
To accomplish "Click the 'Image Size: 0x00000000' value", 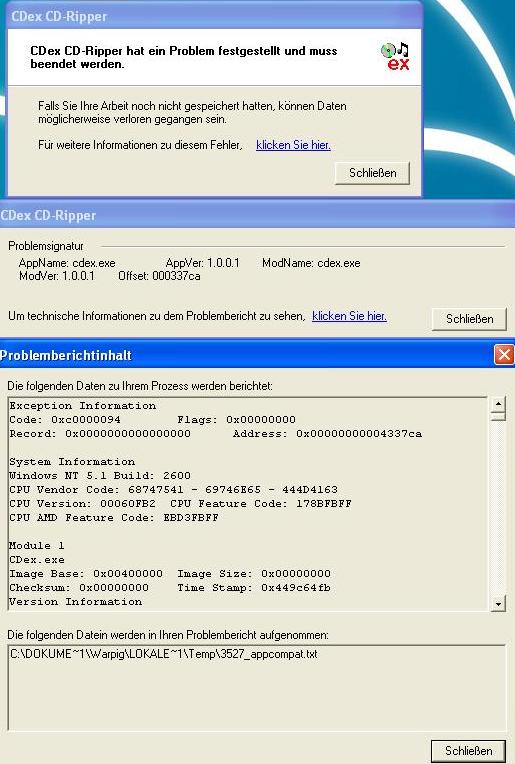I will 254,574.
